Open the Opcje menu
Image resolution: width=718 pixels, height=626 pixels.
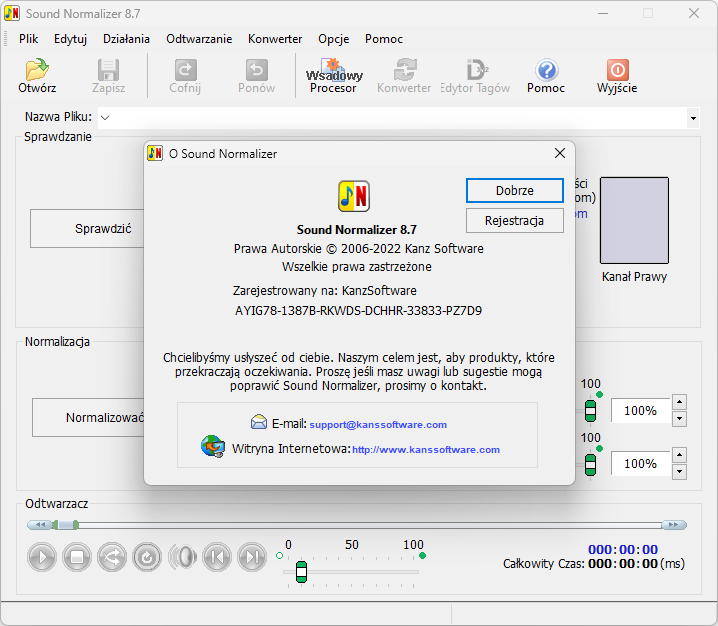334,39
